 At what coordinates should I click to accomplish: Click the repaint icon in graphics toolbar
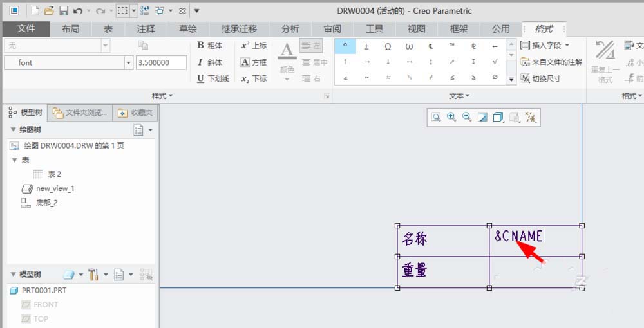pos(482,118)
